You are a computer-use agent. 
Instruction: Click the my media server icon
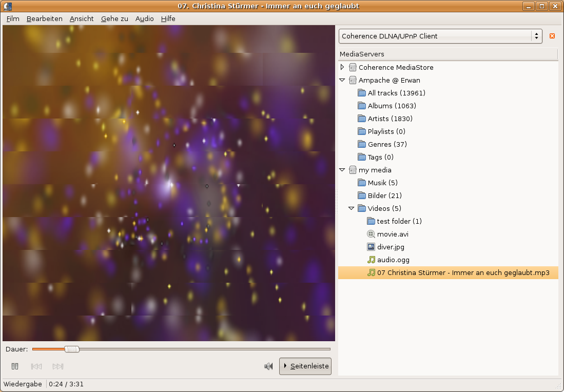tap(353, 170)
